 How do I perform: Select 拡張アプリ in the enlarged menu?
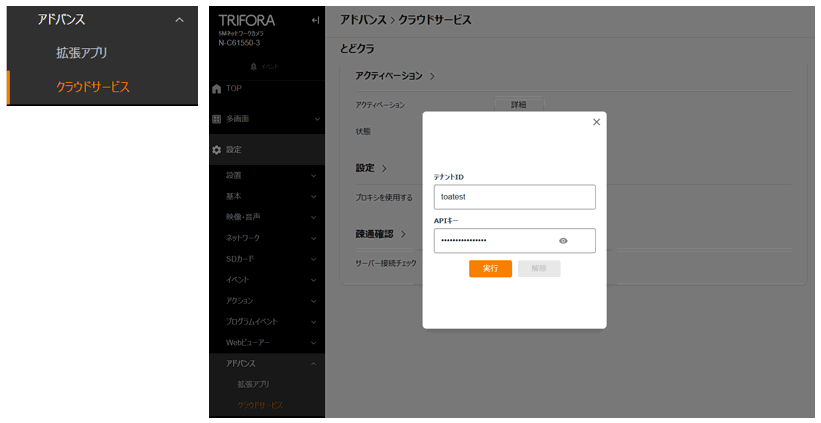pyautogui.click(x=82, y=53)
